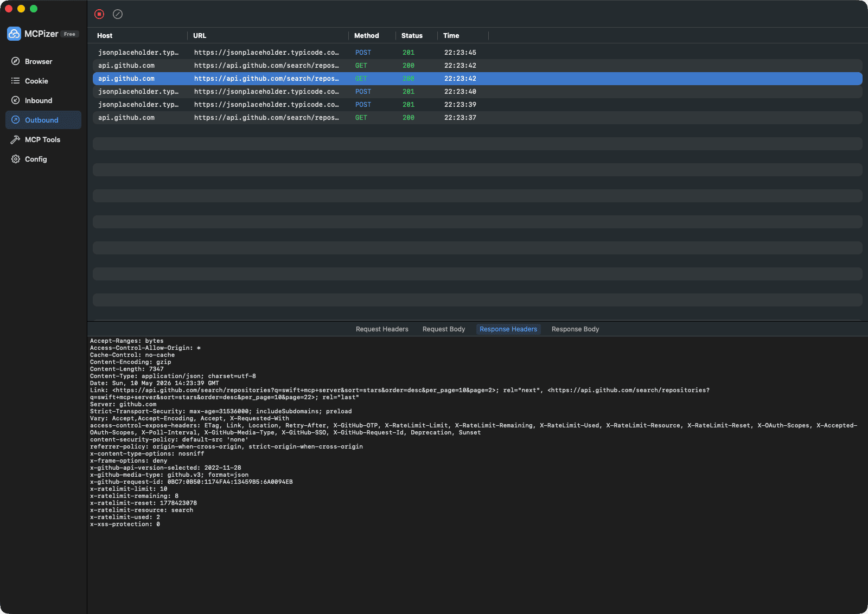Click the Cookie list icon in sidebar
The height and width of the screenshot is (614, 868).
tap(16, 81)
